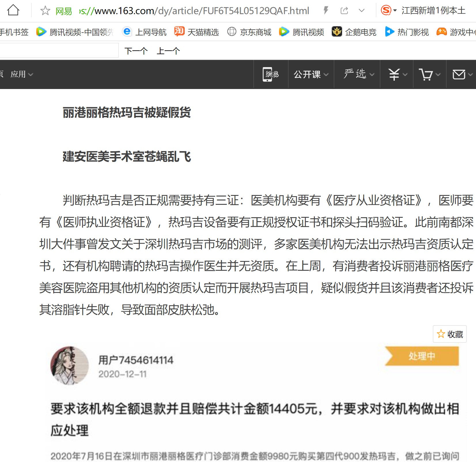This screenshot has width=476, height=462.
Task: Click the orange 处理中 status tag
Action: point(422,356)
